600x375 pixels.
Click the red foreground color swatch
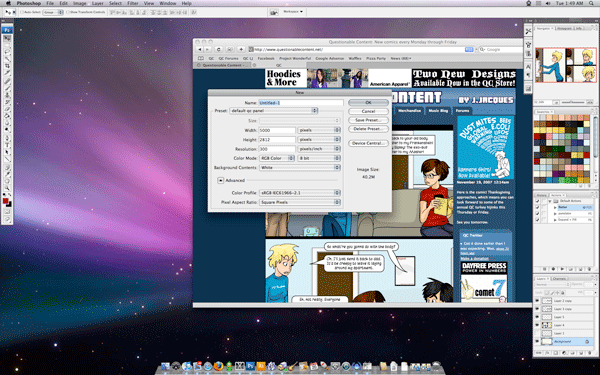(x=5, y=201)
